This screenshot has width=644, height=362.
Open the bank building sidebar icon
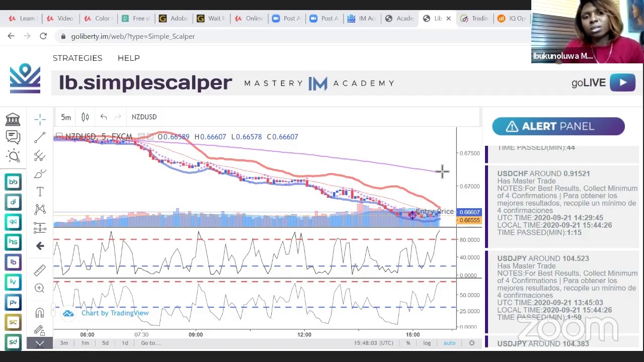13,119
